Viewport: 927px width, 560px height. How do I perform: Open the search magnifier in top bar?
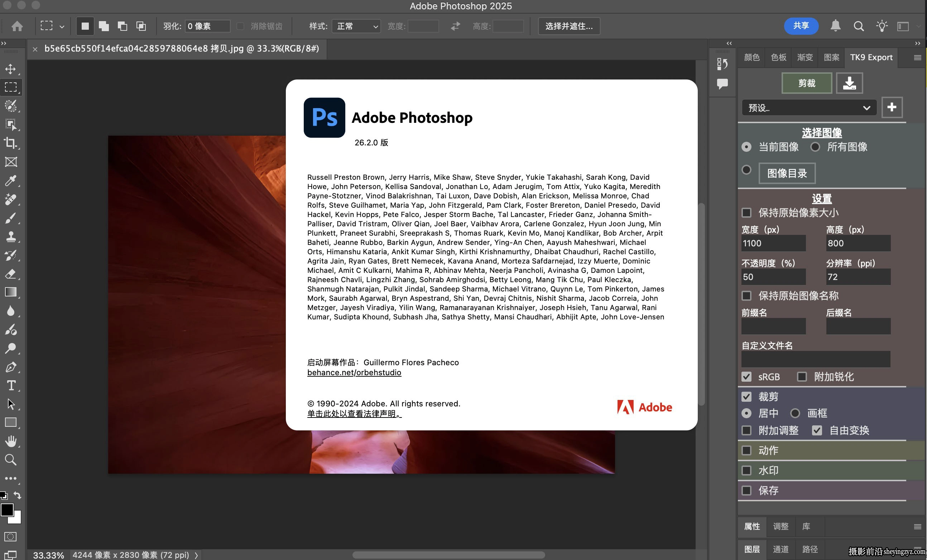coord(859,26)
